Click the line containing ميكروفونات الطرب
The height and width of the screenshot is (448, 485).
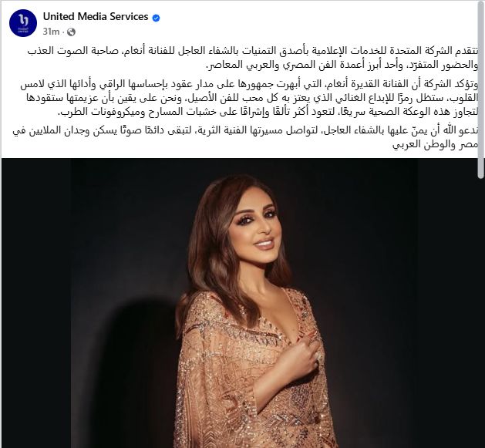click(268, 113)
